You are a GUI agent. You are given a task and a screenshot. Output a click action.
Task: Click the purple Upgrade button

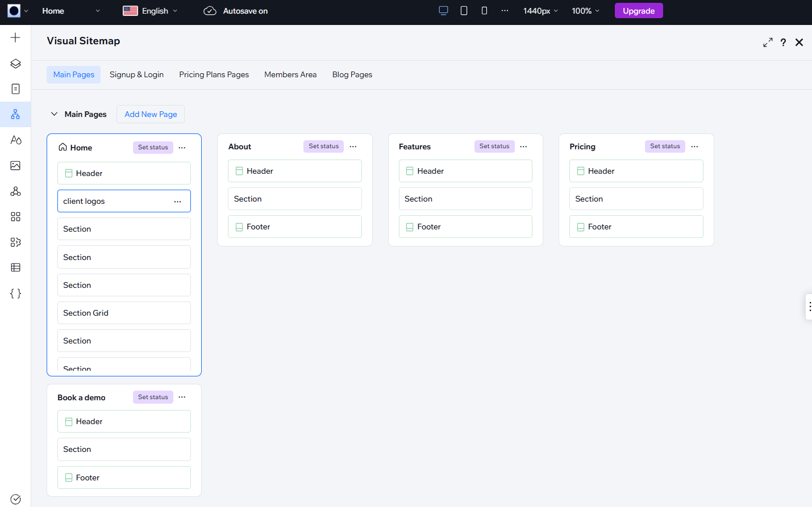(x=638, y=11)
